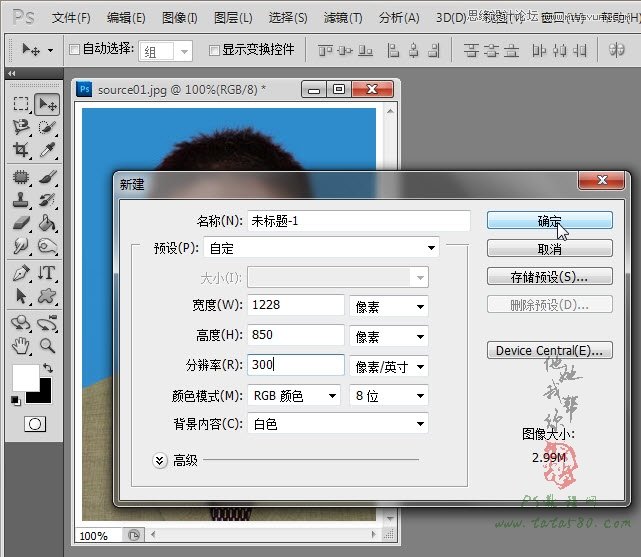Image resolution: width=641 pixels, height=557 pixels.
Task: Open the 文件(F) menu
Action: click(71, 18)
